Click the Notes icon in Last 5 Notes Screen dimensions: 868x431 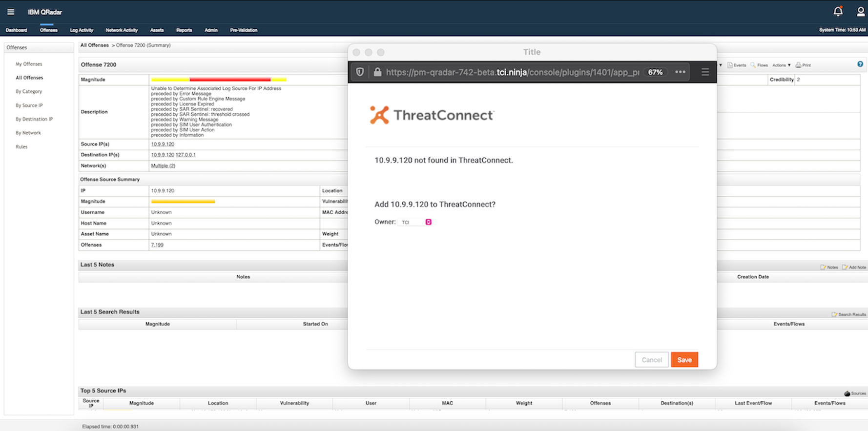point(829,267)
